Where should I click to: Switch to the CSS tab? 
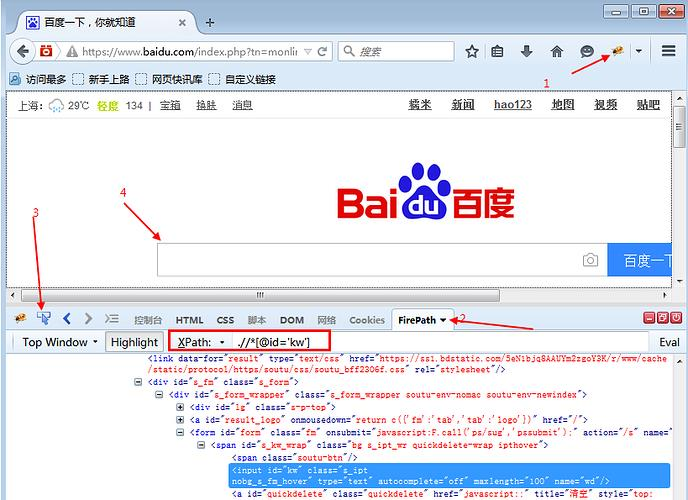(x=225, y=320)
